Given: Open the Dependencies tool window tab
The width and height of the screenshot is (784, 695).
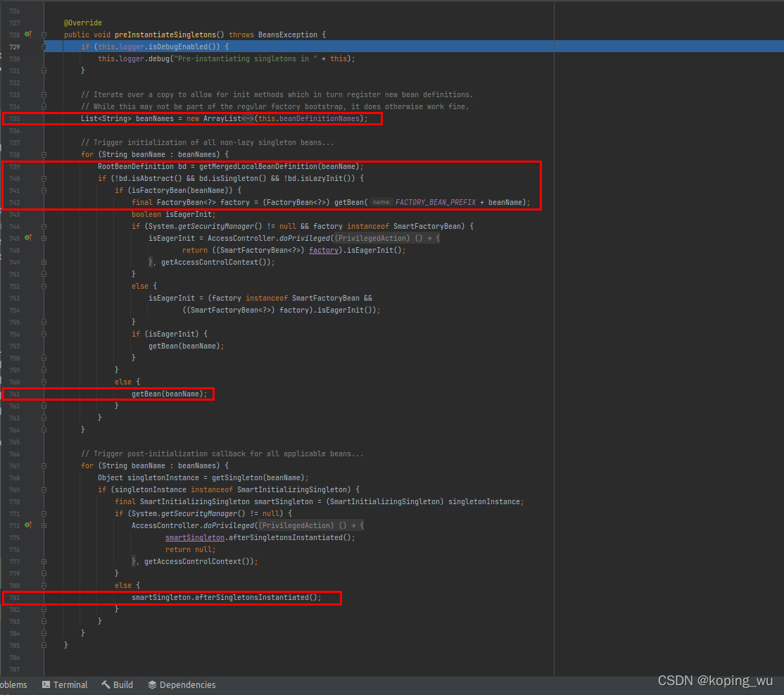Looking at the screenshot, I should [182, 684].
